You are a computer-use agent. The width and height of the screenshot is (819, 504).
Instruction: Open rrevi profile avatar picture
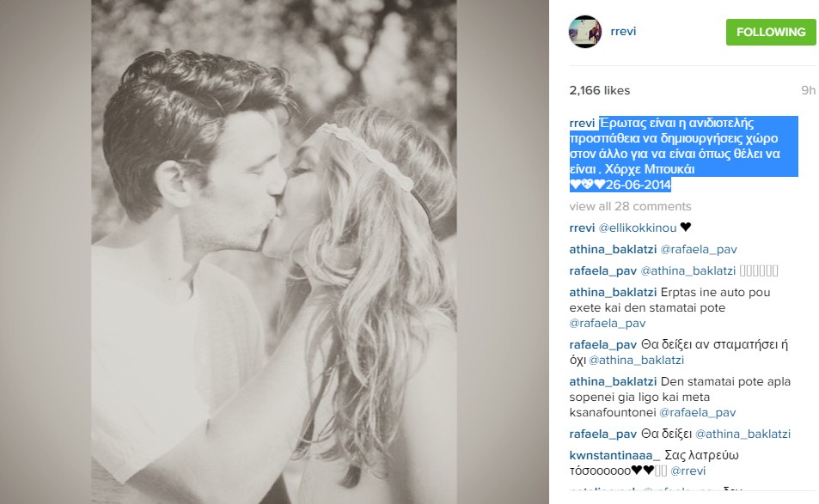(x=585, y=32)
